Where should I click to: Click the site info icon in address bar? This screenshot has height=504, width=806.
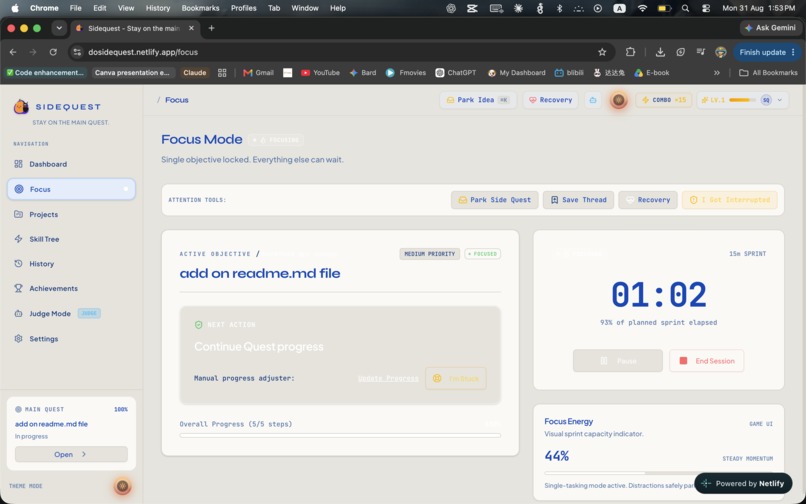coord(77,52)
